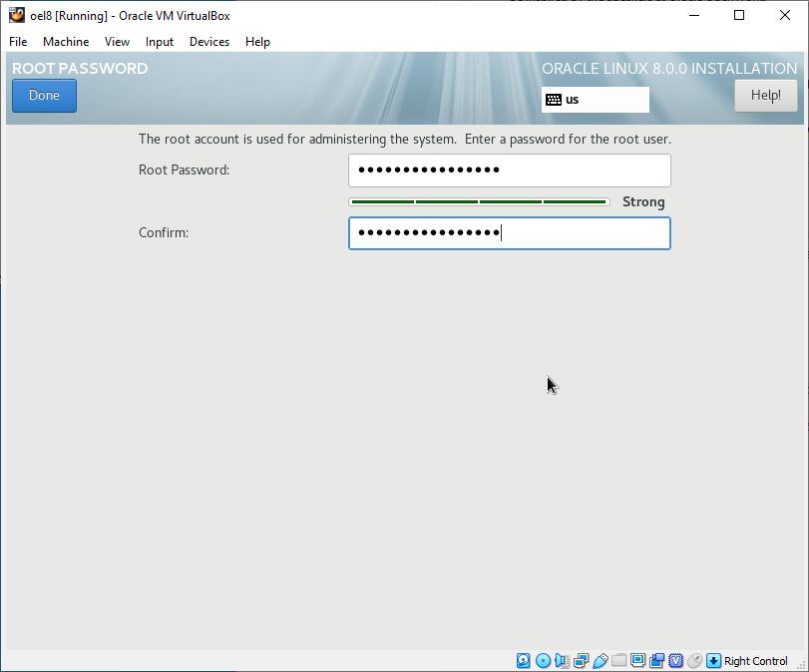The image size is (809, 672).
Task: Click the keyboard layout icon beside 'us'
Action: point(554,100)
